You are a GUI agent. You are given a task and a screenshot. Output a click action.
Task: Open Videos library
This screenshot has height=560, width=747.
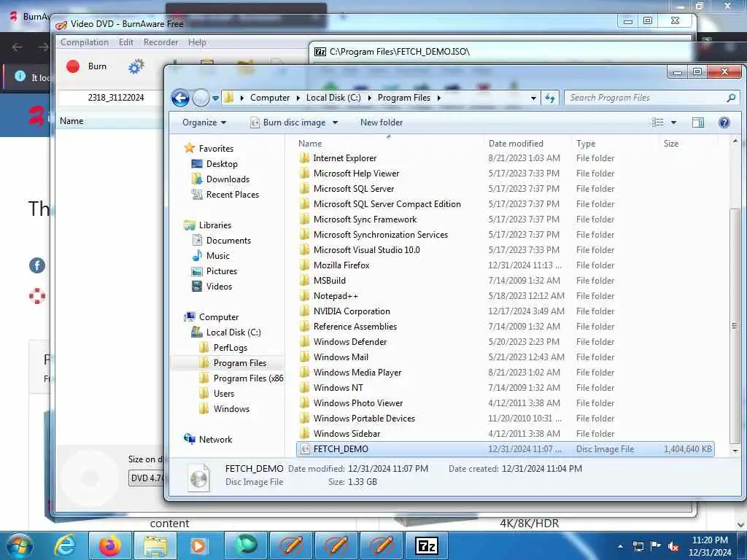pos(219,286)
